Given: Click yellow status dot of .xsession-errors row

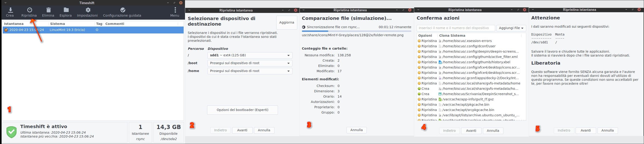Looking at the screenshot, I should coord(419,41).
